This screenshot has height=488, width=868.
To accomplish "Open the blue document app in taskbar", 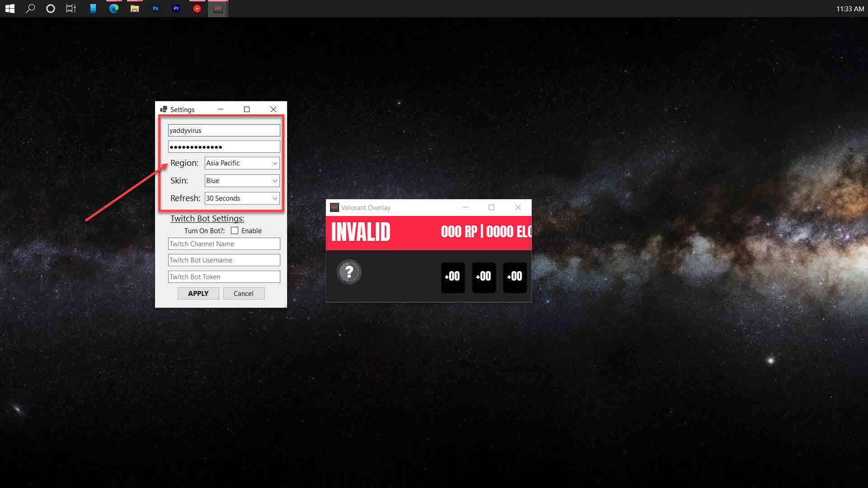I will (x=93, y=9).
